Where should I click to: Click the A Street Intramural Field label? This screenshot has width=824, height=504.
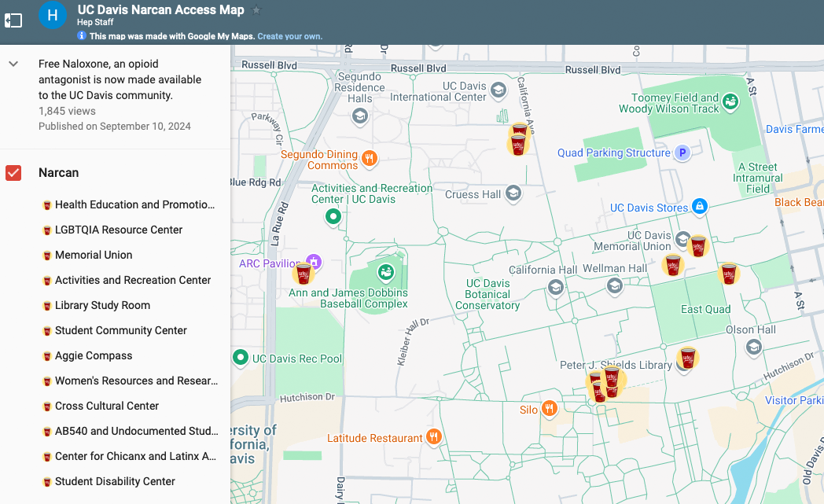point(758,178)
